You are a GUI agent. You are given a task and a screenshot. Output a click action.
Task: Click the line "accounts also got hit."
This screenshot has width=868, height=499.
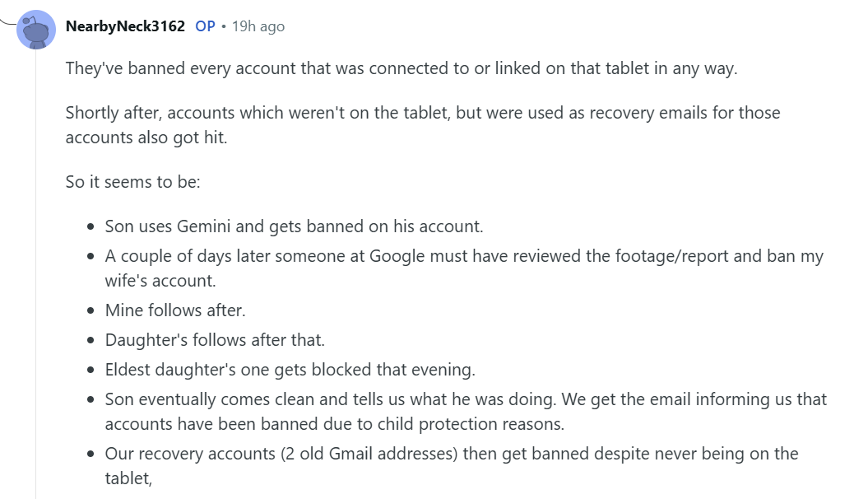(x=146, y=138)
